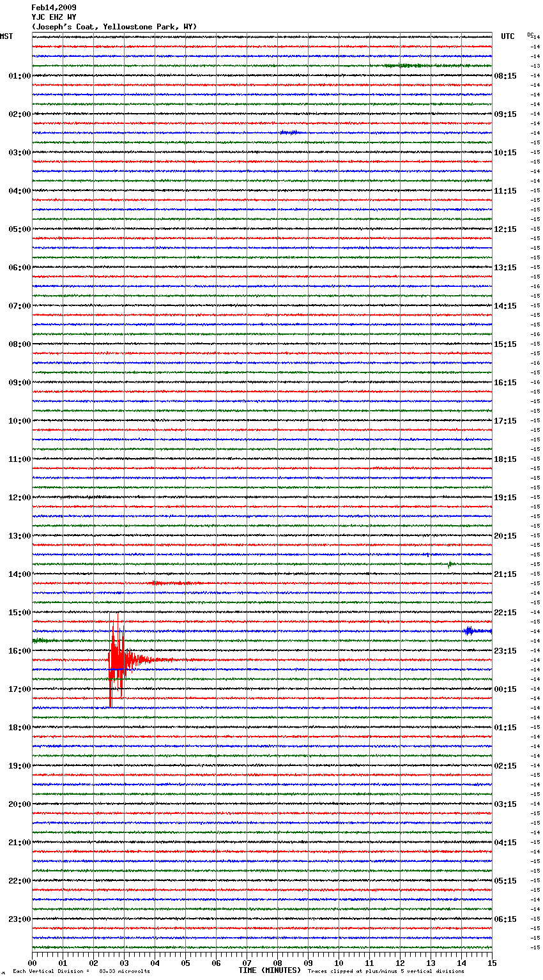Click the 09:15 UTC time label

(505, 114)
